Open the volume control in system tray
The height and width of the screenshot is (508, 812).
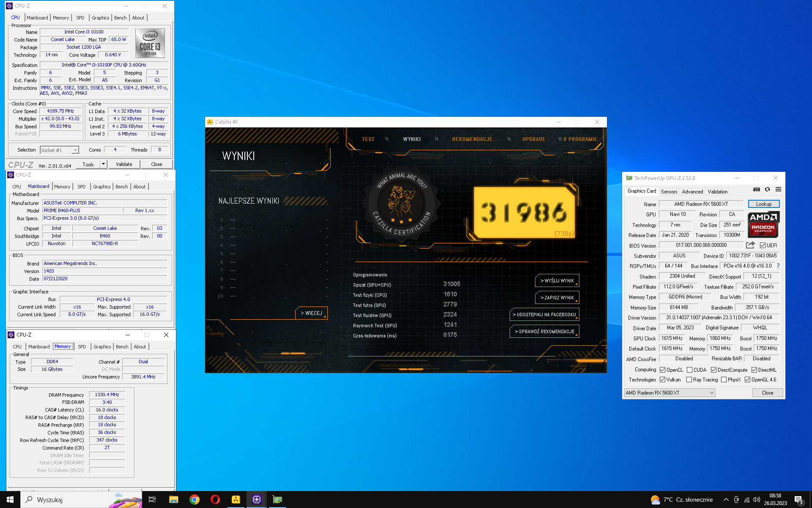(x=757, y=500)
